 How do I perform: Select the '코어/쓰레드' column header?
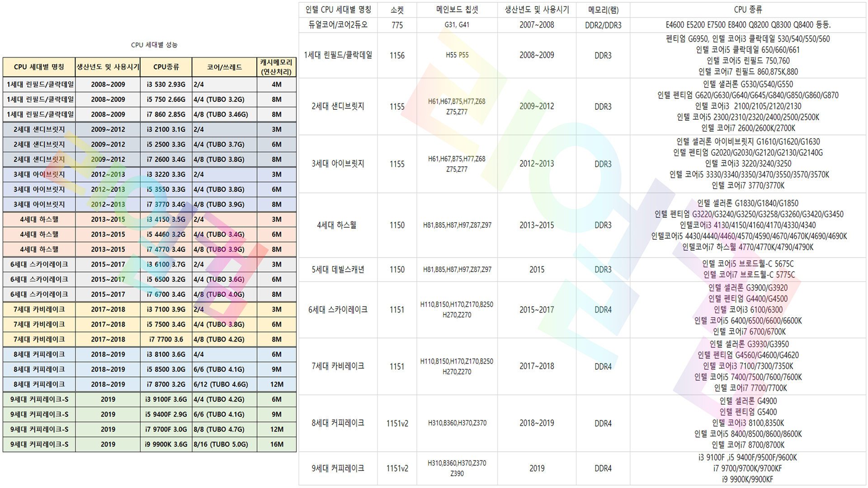click(224, 67)
